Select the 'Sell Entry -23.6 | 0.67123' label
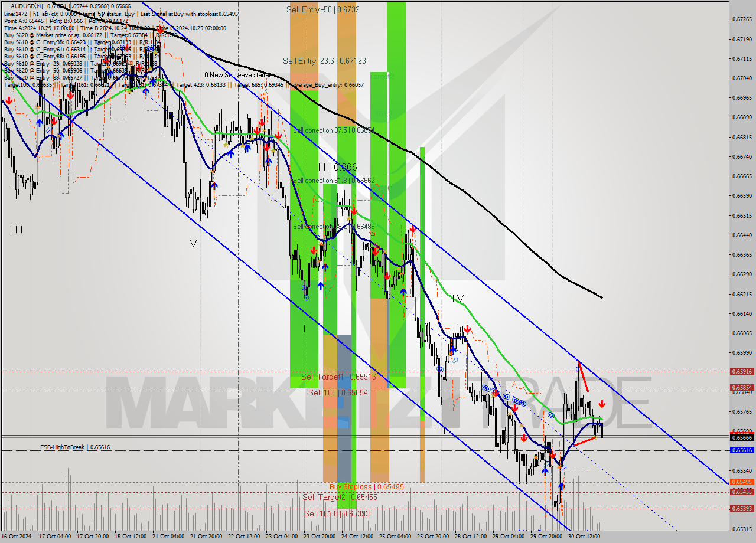The image size is (756, 543). (x=324, y=61)
